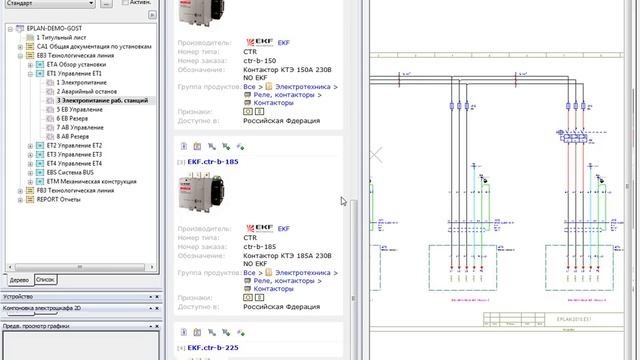Image resolution: width=640 pixels, height=360 pixels.
Task: Close the Предв. просмотр графики panel
Action: pyautogui.click(x=157, y=326)
